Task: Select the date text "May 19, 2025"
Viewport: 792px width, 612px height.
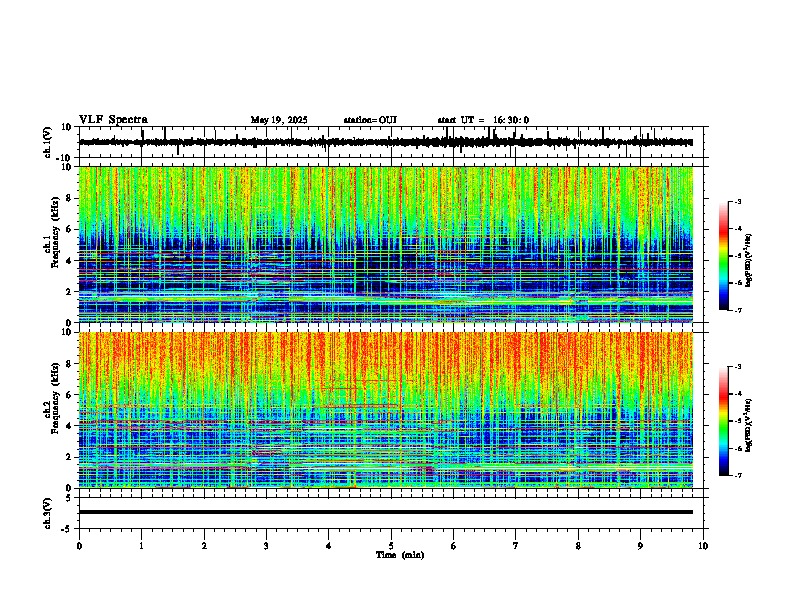Action: (x=279, y=120)
